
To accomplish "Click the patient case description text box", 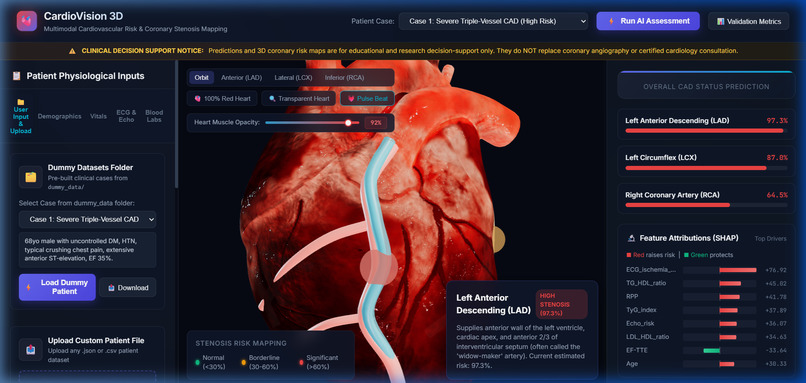I will (x=87, y=249).
